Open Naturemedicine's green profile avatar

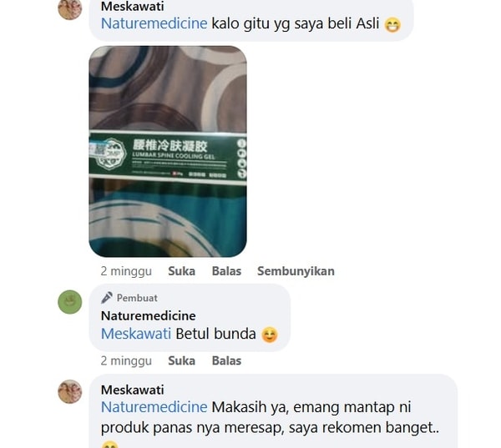pos(69,302)
